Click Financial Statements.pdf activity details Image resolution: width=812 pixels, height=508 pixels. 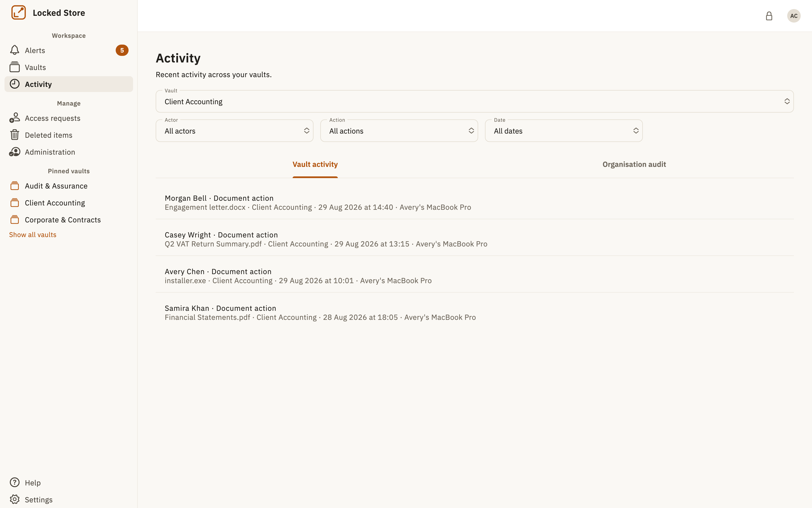point(320,317)
